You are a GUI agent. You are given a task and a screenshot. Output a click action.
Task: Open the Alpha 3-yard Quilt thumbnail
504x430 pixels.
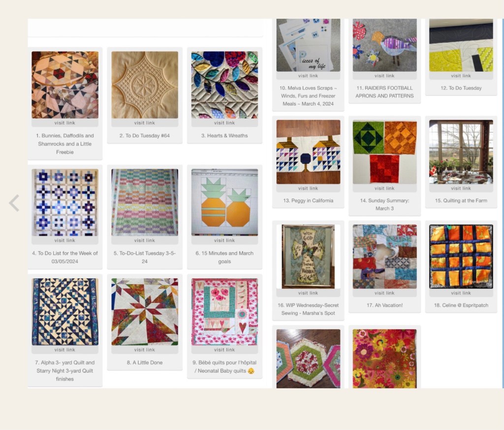point(65,312)
